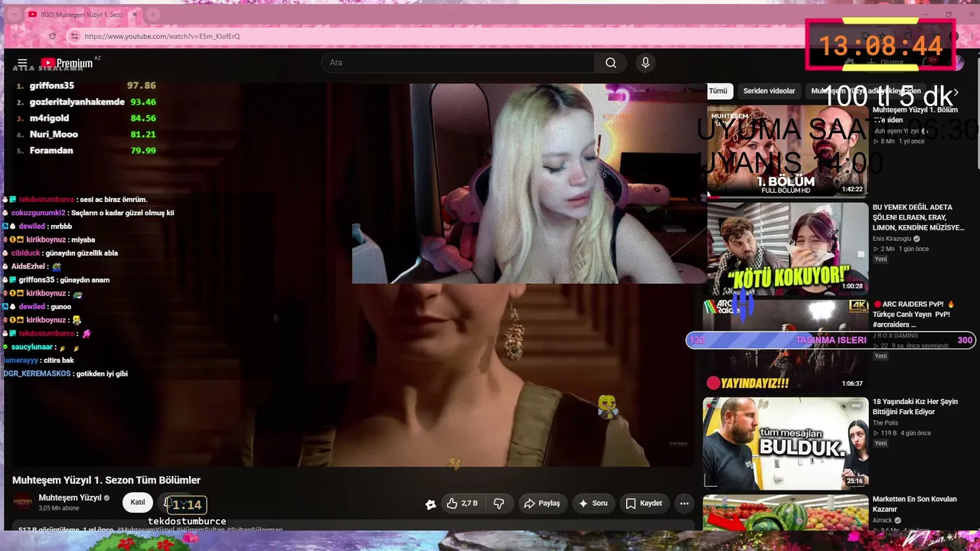Reload the page in the browser
980x551 pixels.
[x=52, y=36]
